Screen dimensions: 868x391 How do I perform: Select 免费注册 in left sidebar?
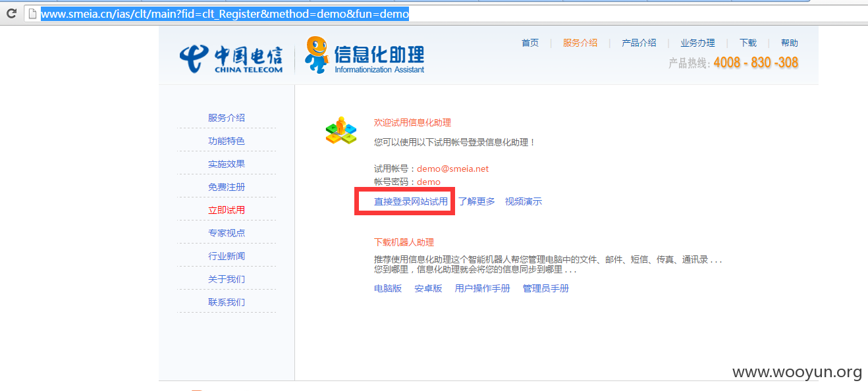click(x=227, y=187)
